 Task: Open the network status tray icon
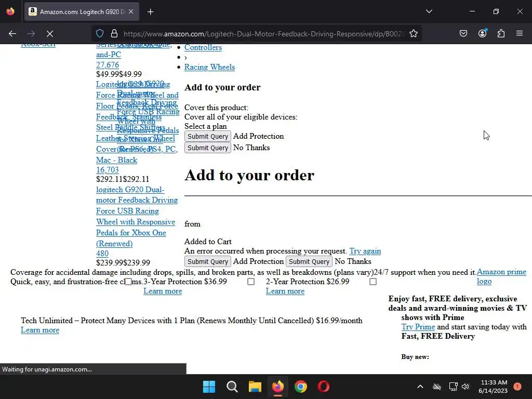point(453,387)
